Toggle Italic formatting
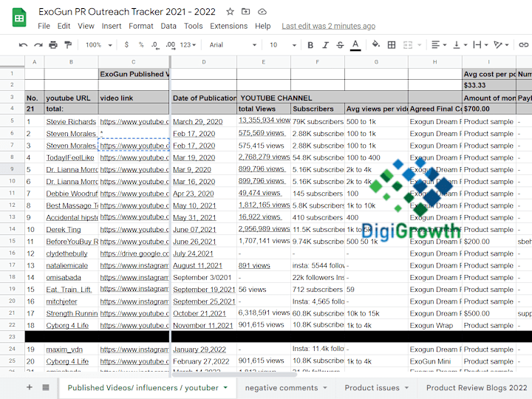 (325, 45)
